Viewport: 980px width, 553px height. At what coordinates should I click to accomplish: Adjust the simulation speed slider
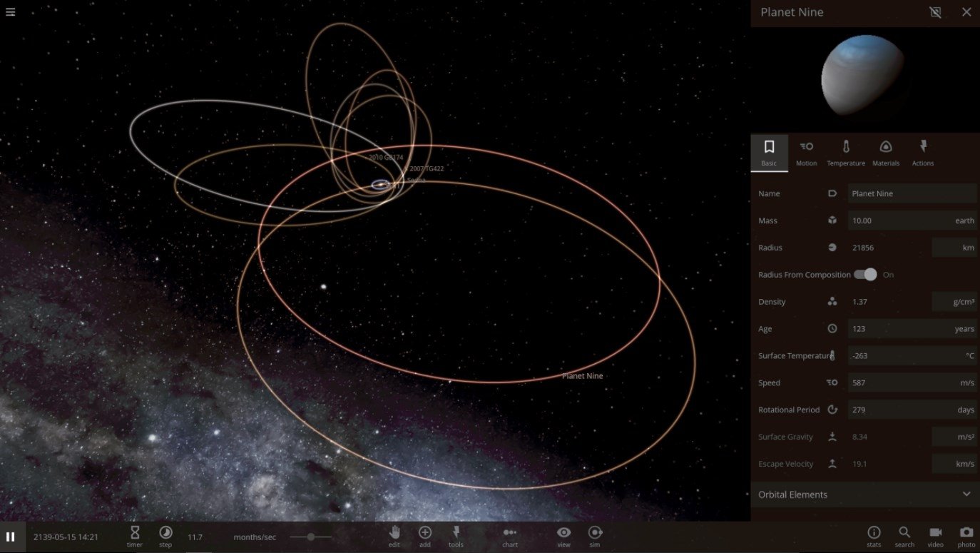click(x=311, y=537)
